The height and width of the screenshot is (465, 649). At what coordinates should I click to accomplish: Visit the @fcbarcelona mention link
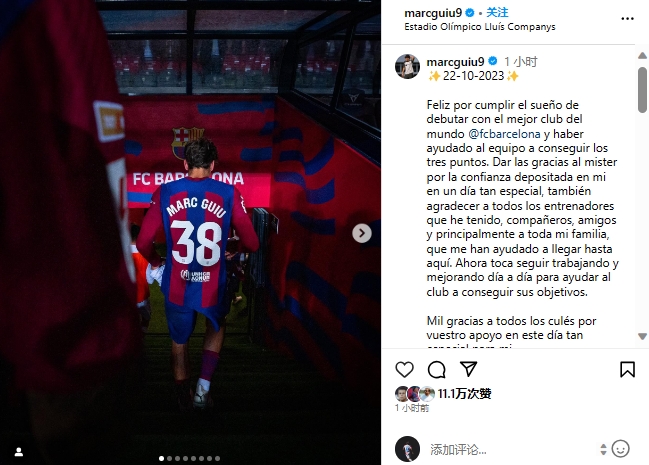coord(504,134)
